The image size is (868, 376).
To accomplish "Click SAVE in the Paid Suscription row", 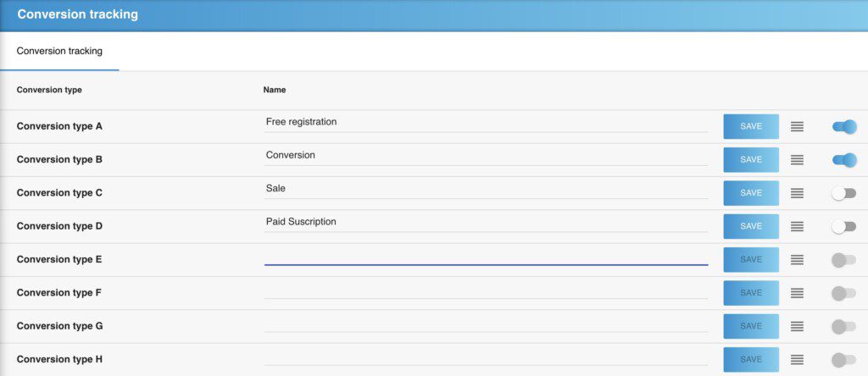I will pos(750,226).
